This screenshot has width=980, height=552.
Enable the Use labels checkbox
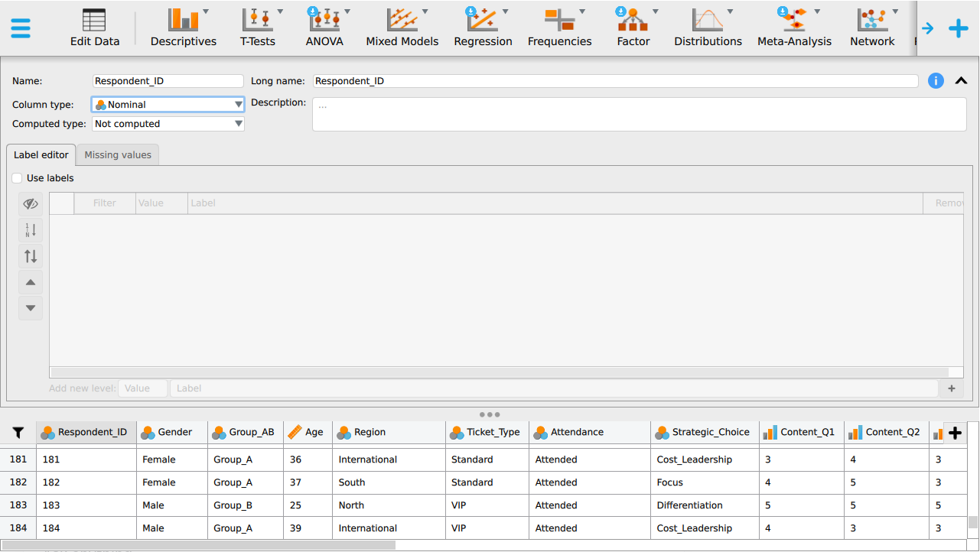(x=17, y=178)
